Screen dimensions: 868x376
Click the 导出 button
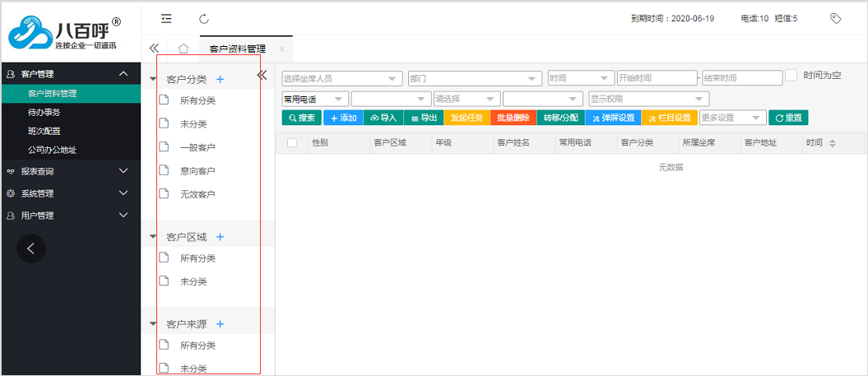coord(424,118)
